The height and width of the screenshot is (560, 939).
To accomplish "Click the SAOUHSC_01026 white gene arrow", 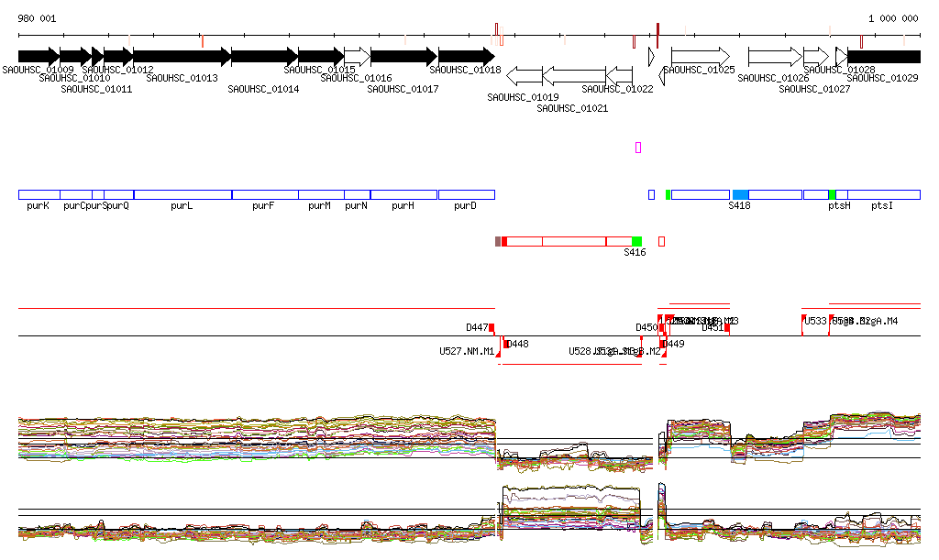I will pyautogui.click(x=775, y=57).
